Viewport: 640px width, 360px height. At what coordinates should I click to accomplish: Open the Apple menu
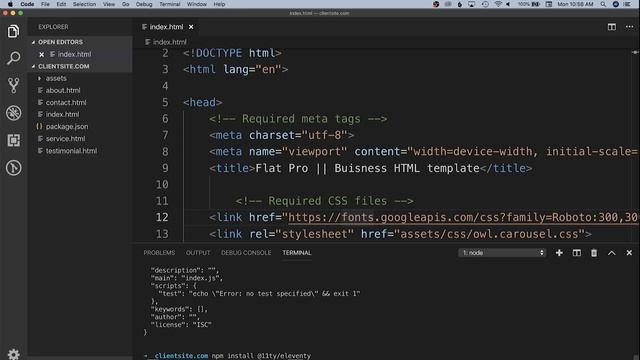click(10, 4)
